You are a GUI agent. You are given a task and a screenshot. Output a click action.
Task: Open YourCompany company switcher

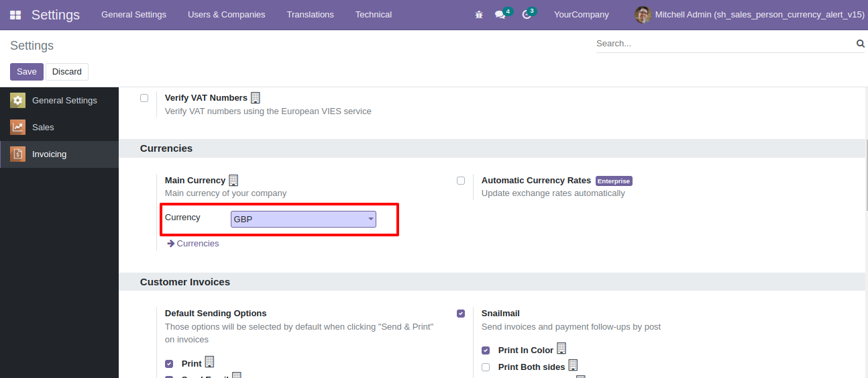[x=582, y=15]
